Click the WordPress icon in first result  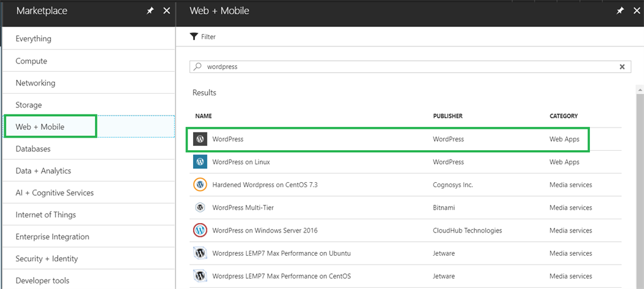pyautogui.click(x=200, y=139)
